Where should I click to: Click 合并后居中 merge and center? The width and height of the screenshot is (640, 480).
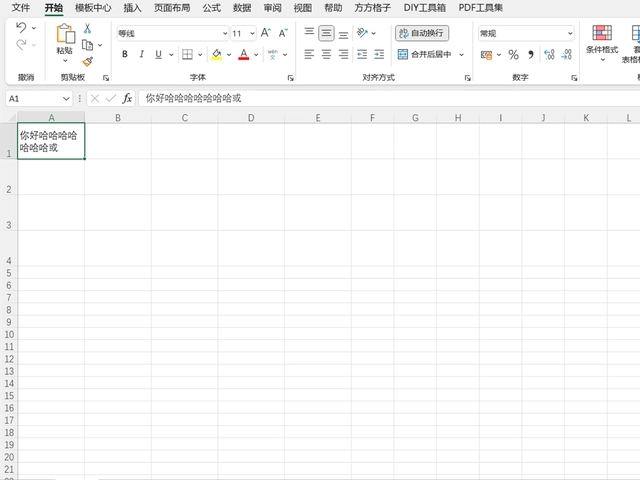coord(424,54)
